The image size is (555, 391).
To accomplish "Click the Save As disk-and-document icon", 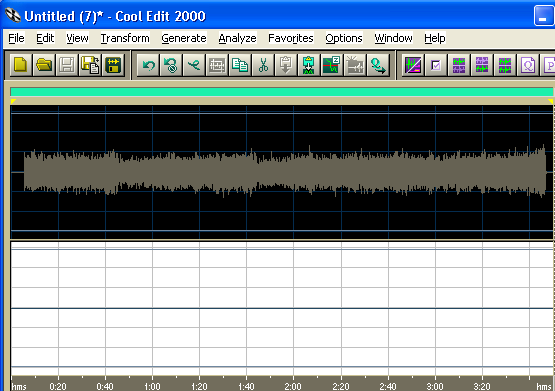I will click(x=90, y=65).
